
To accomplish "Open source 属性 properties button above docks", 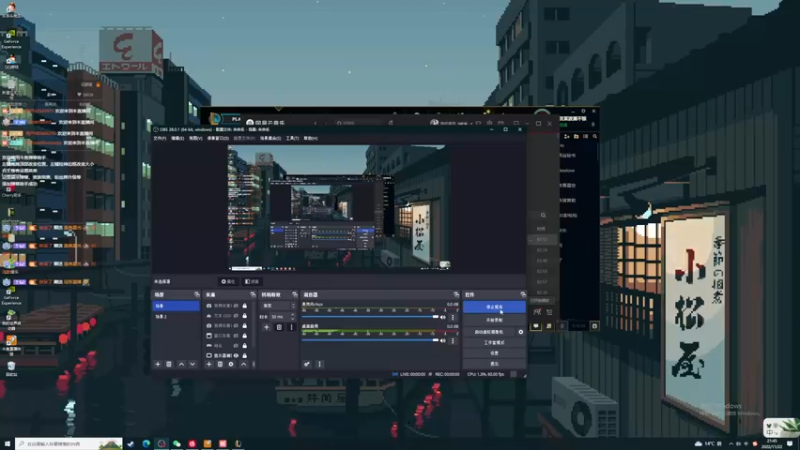I will tap(228, 282).
